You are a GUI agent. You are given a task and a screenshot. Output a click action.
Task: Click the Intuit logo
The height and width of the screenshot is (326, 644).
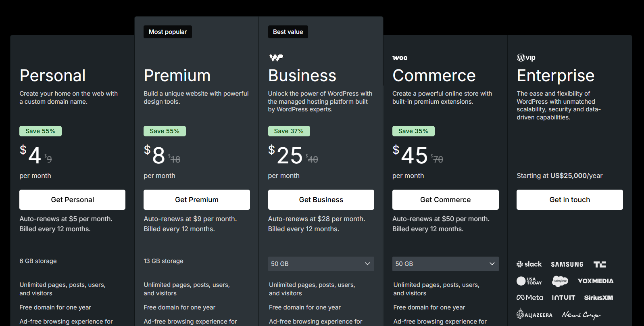[x=563, y=297]
